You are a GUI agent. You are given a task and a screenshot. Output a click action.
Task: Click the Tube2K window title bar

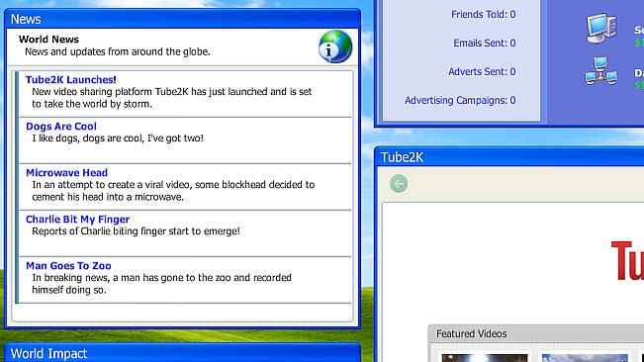pyautogui.click(x=509, y=157)
